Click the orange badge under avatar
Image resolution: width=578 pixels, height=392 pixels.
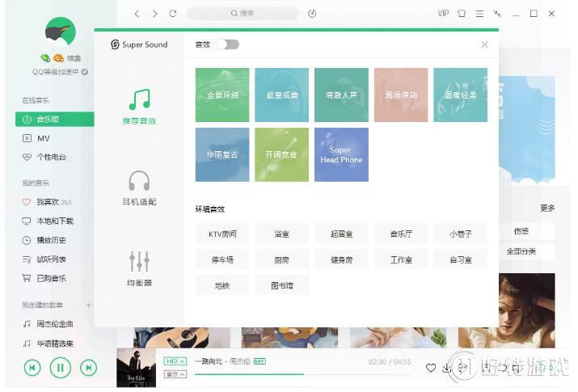coord(58,58)
